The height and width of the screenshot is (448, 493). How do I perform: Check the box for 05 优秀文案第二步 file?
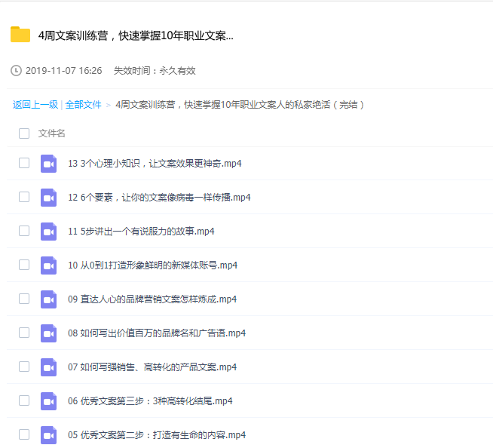pos(24,434)
